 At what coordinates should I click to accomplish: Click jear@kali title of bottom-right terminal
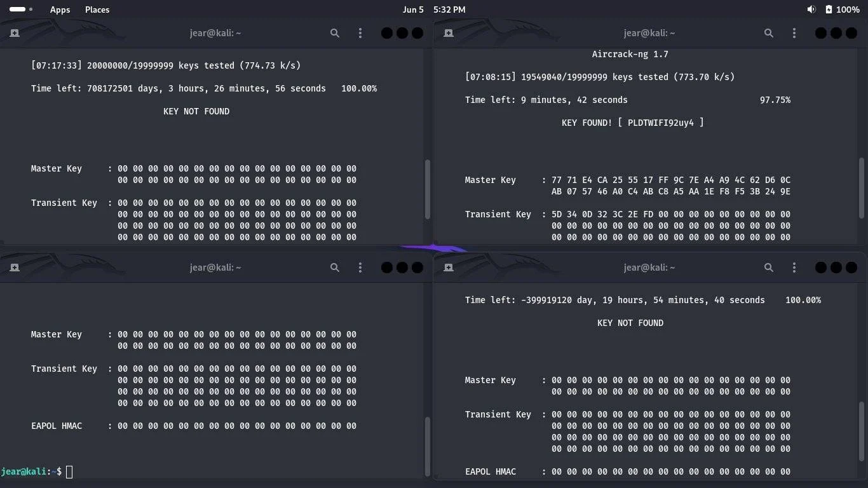tap(649, 268)
